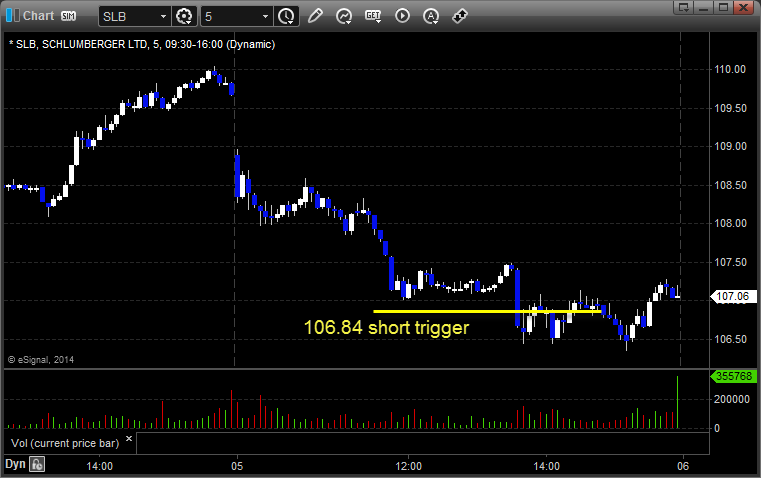The image size is (761, 478).
Task: Click the 107.06 current price marker
Action: [x=733, y=297]
